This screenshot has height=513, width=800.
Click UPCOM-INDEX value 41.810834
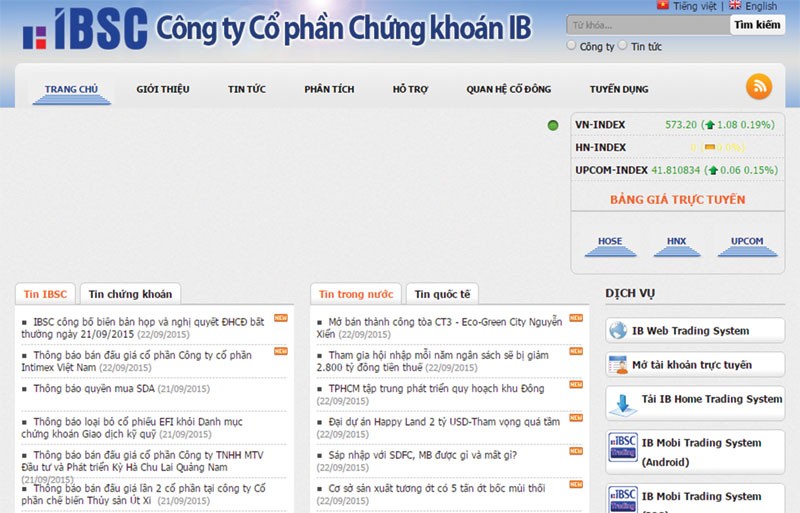(676, 170)
